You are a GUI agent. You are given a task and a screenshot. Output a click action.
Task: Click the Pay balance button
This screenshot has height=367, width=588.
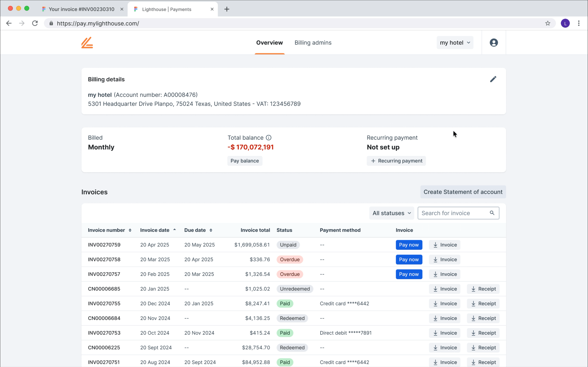pyautogui.click(x=245, y=161)
